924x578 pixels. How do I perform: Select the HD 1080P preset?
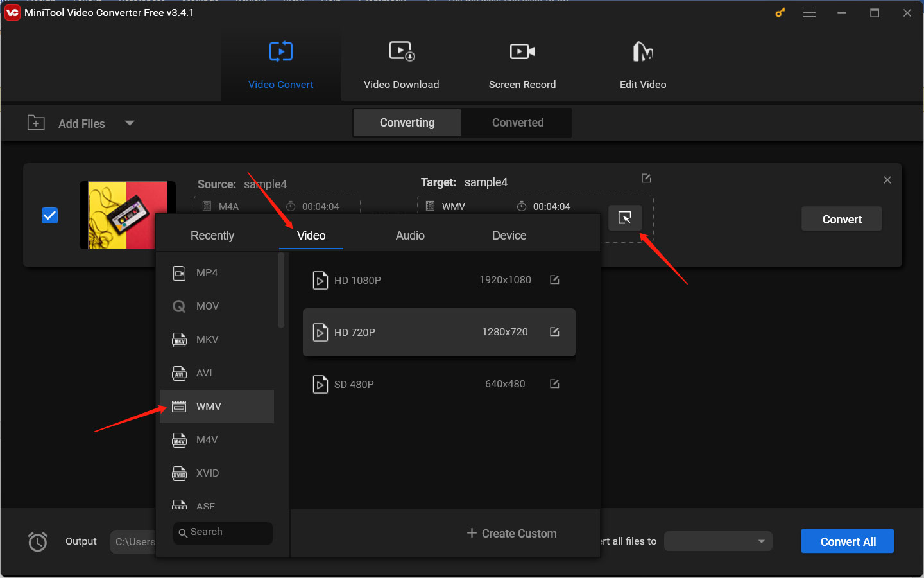coord(439,280)
